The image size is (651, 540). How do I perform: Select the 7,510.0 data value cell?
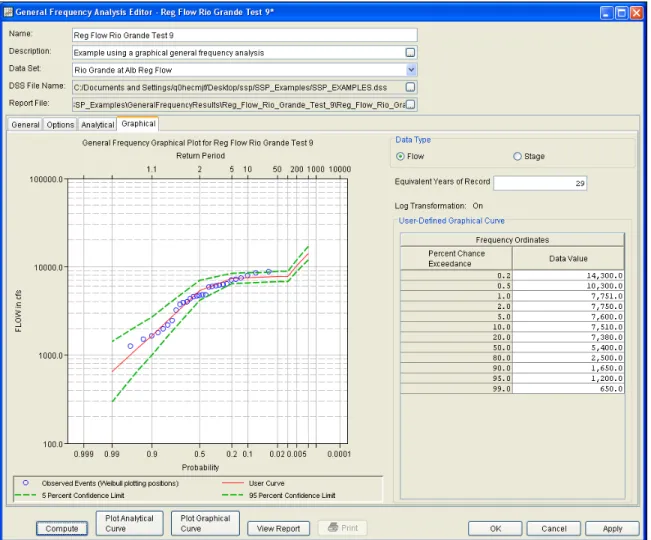568,327
